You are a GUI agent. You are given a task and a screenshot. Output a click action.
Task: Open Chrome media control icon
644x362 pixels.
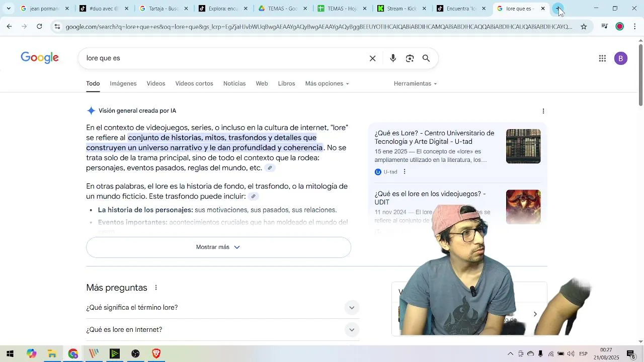(x=605, y=27)
